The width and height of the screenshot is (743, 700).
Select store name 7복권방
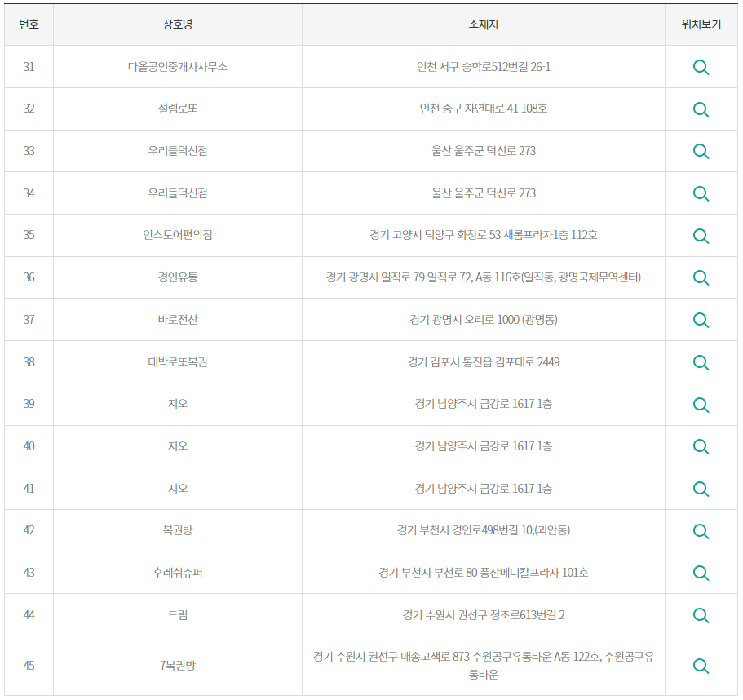pos(178,666)
